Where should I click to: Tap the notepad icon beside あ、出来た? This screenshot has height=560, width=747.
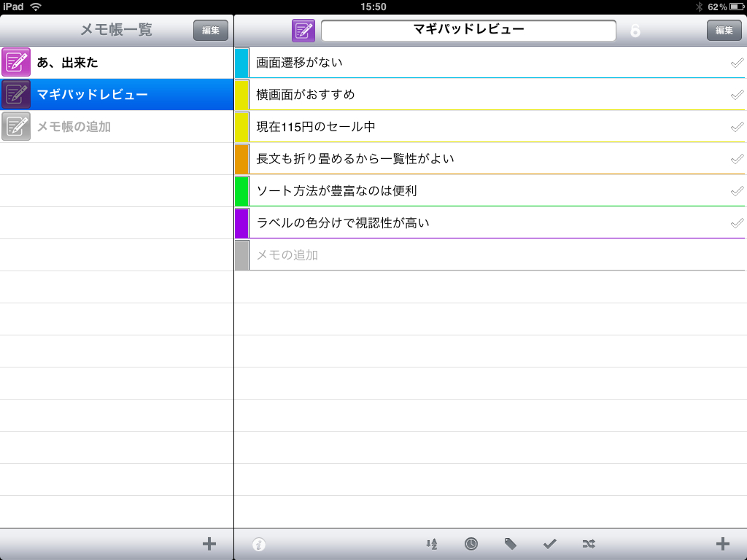pos(16,63)
